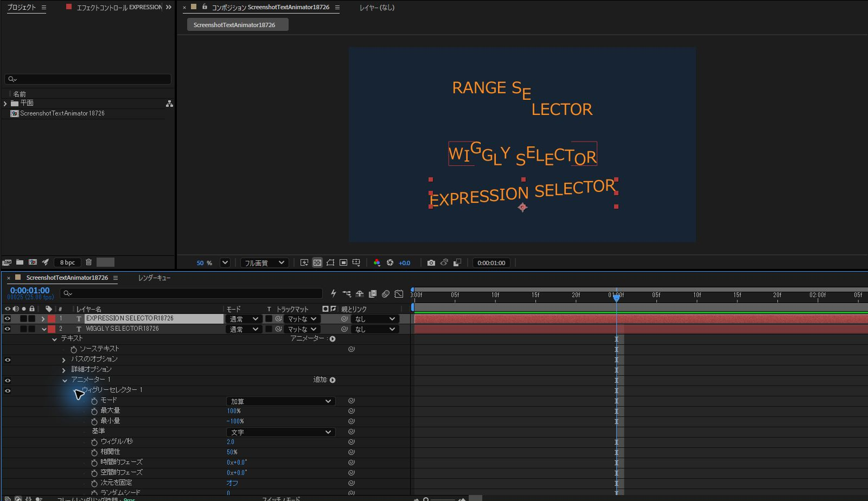Open the composition mini-flowchart icon

pyautogui.click(x=347, y=294)
